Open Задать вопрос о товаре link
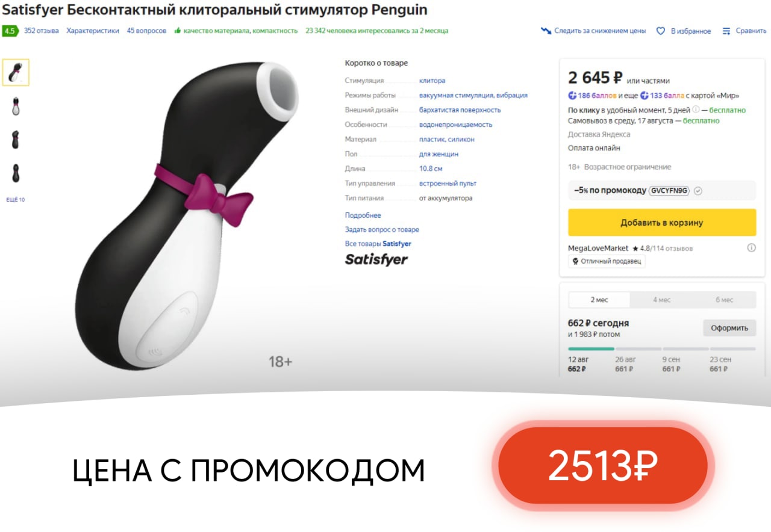The image size is (771, 532). click(x=382, y=230)
